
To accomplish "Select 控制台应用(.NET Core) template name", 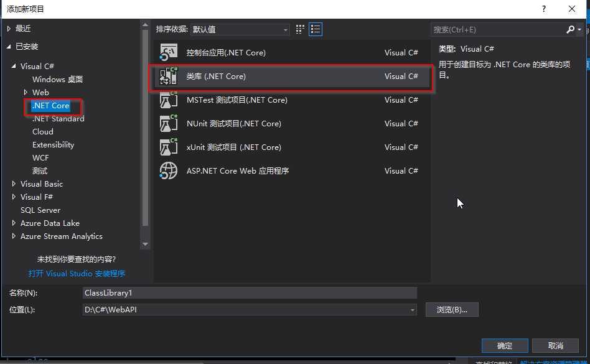I will (x=226, y=53).
